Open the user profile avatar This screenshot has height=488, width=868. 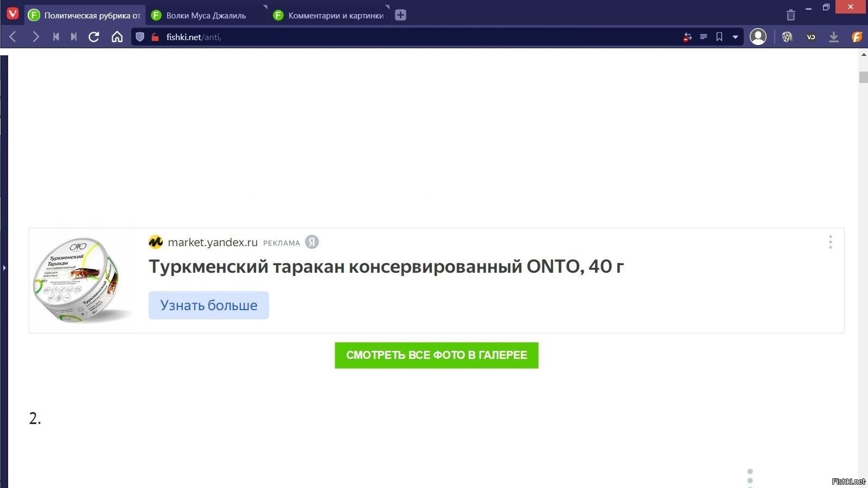pos(758,37)
